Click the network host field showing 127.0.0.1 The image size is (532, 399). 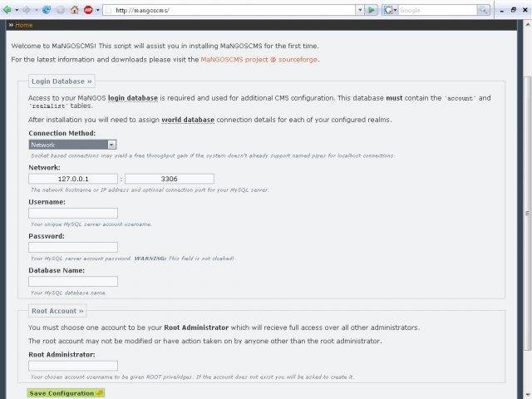pyautogui.click(x=73, y=179)
